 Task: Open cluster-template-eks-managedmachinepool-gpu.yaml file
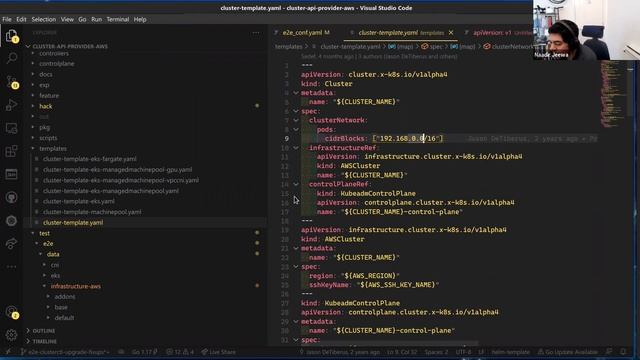[118, 170]
